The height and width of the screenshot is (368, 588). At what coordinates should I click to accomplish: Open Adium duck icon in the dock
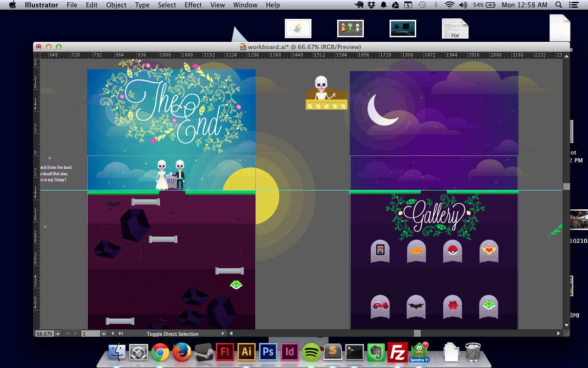coord(419,352)
